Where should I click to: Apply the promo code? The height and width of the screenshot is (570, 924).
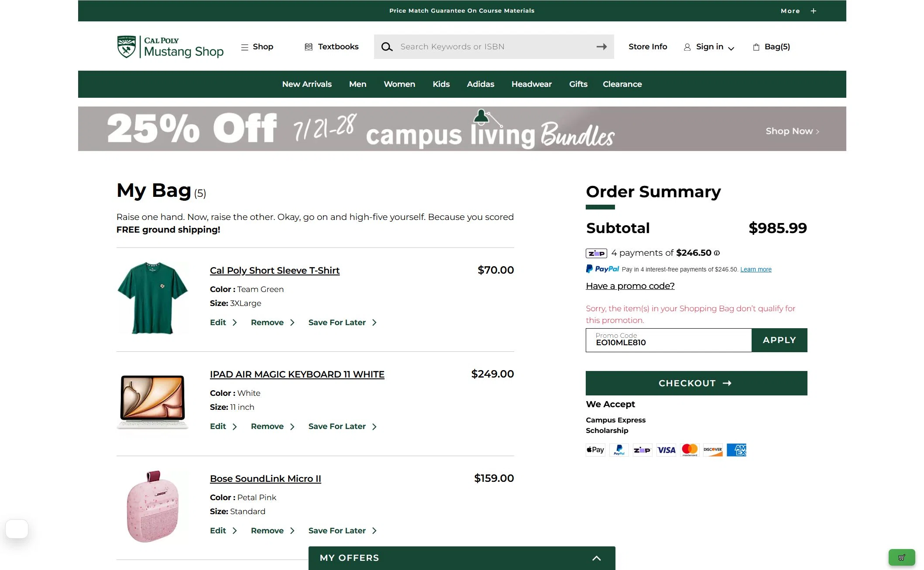coord(779,340)
